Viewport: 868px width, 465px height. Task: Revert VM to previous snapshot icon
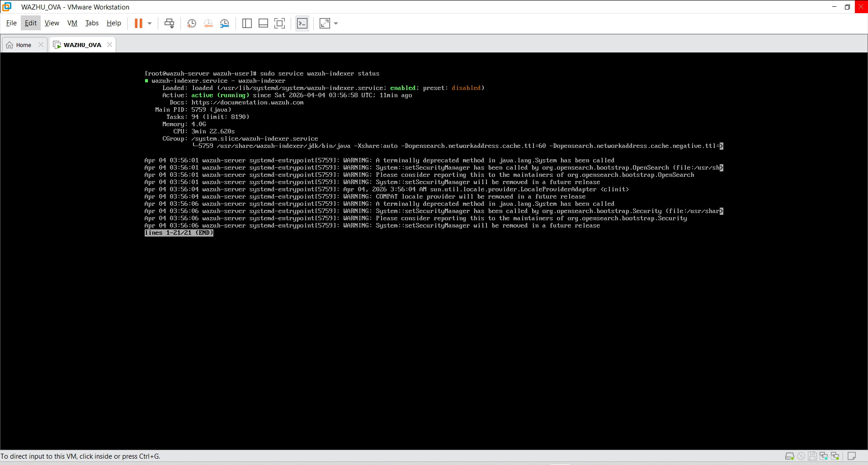coord(208,24)
